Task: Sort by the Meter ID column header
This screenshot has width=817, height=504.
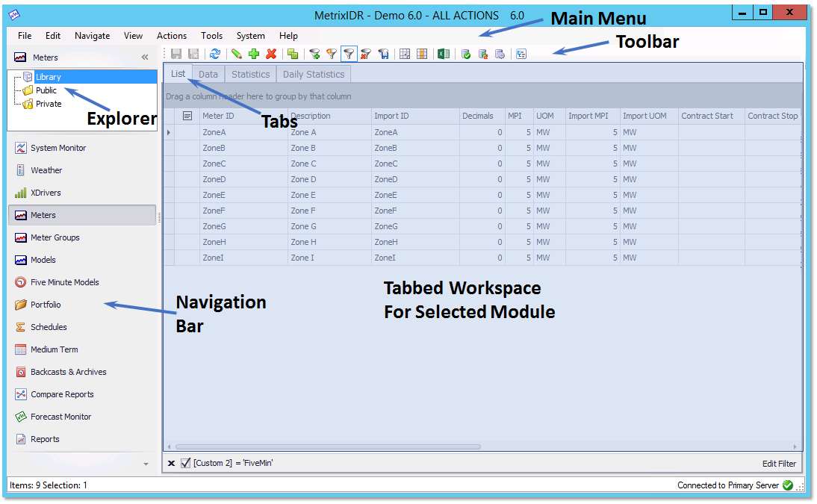Action: 243,116
